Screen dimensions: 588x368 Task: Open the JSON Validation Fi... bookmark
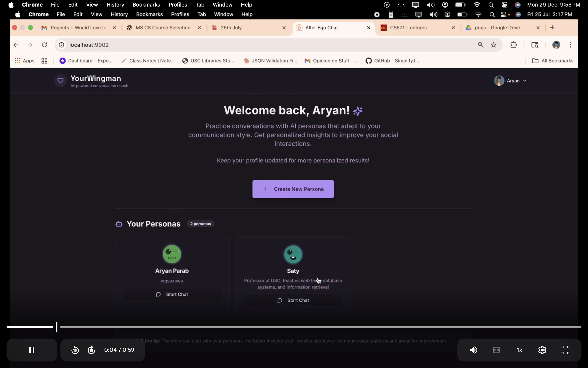[x=270, y=61]
